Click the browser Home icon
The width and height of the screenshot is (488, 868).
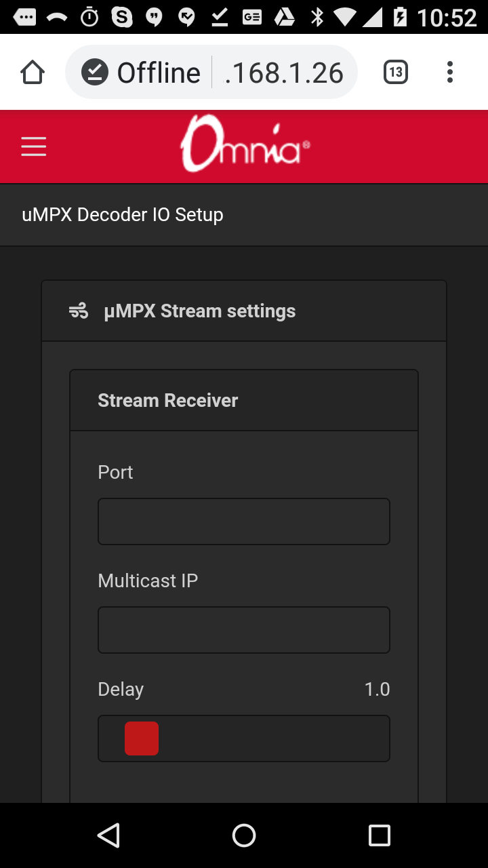(33, 71)
